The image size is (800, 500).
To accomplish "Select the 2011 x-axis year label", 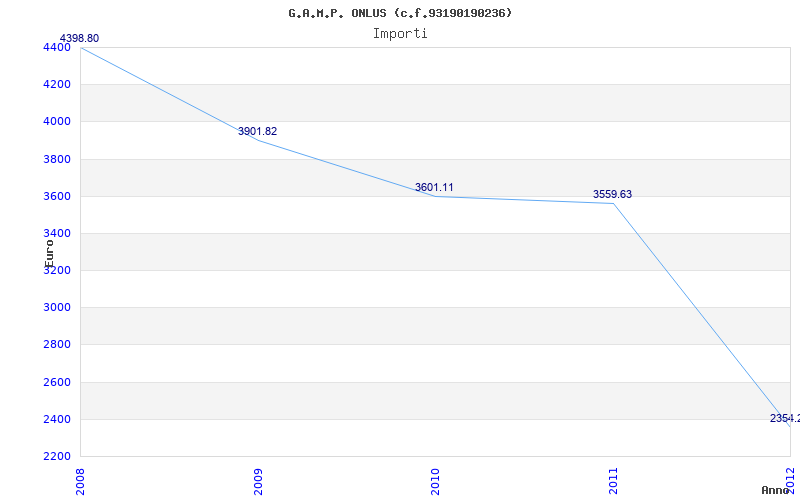I will [x=614, y=479].
